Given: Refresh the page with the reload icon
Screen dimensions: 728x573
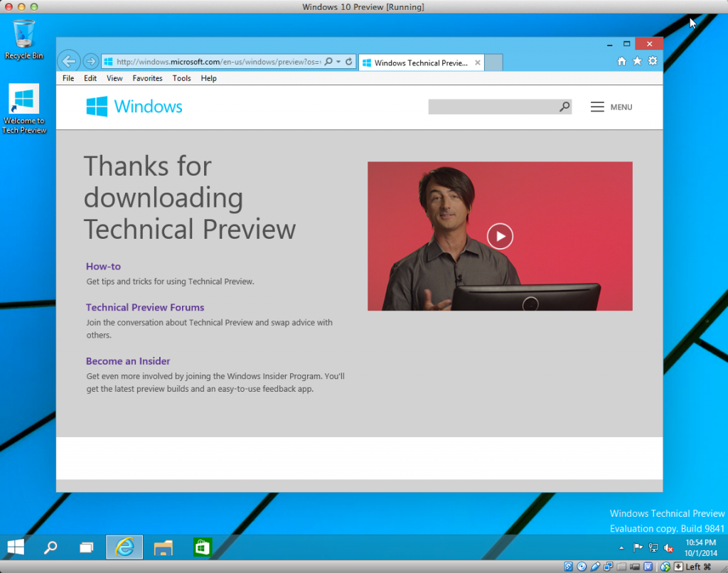Looking at the screenshot, I should point(348,61).
